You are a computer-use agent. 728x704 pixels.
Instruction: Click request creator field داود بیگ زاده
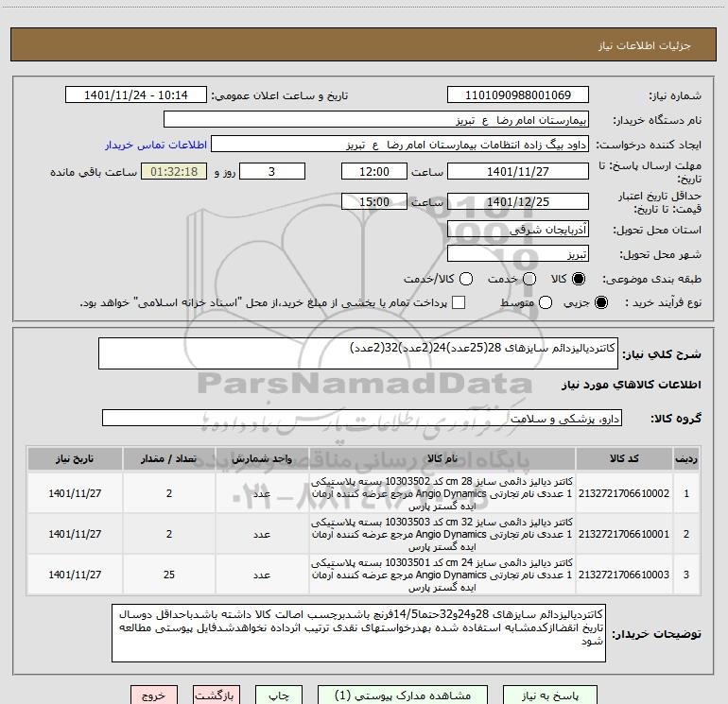click(400, 145)
